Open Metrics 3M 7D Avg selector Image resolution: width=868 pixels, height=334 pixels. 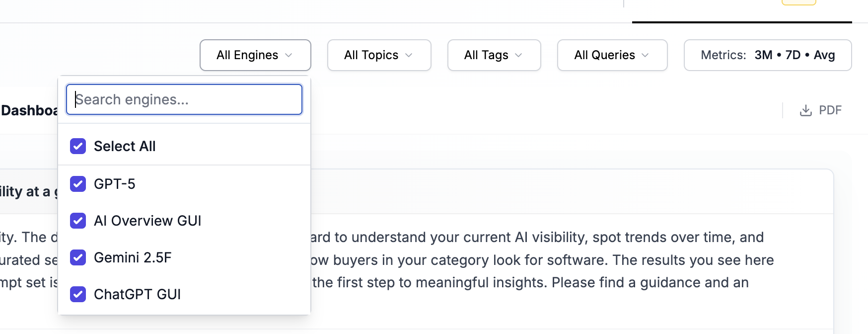(x=768, y=55)
